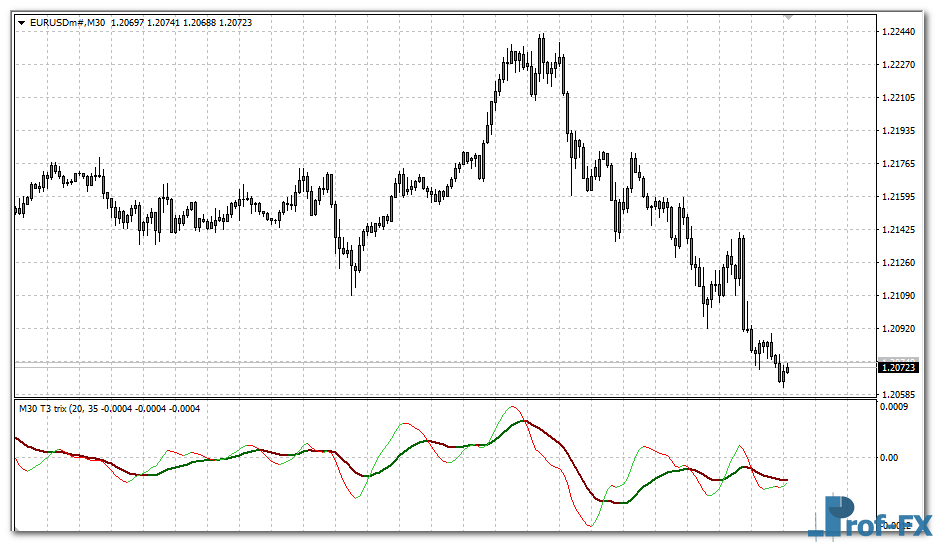Click the 0.00 indicator scale value
This screenshot has width=935, height=542.
click(889, 457)
